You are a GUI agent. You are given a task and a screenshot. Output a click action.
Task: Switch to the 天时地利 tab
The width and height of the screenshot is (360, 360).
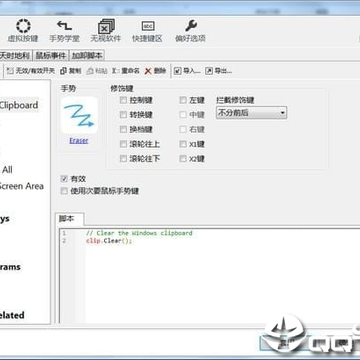[15, 55]
